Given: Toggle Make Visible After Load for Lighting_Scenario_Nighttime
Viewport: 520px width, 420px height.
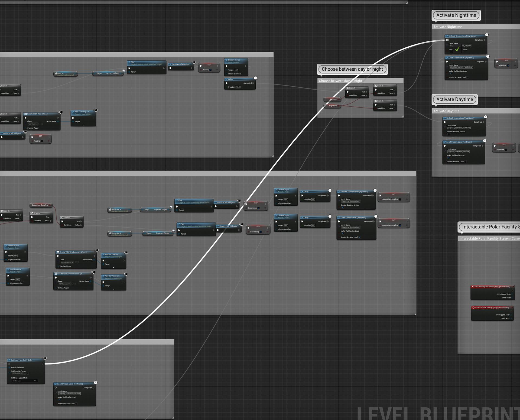Looking at the screenshot, I should [451, 74].
